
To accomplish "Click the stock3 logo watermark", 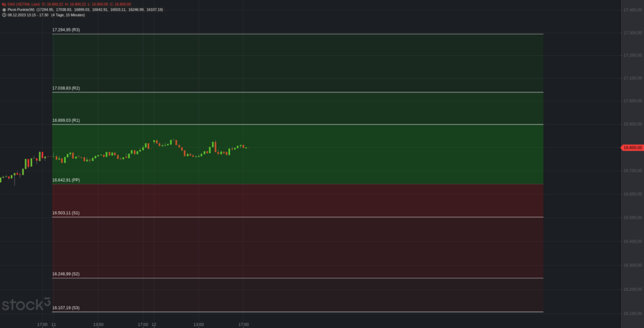I will (26, 305).
